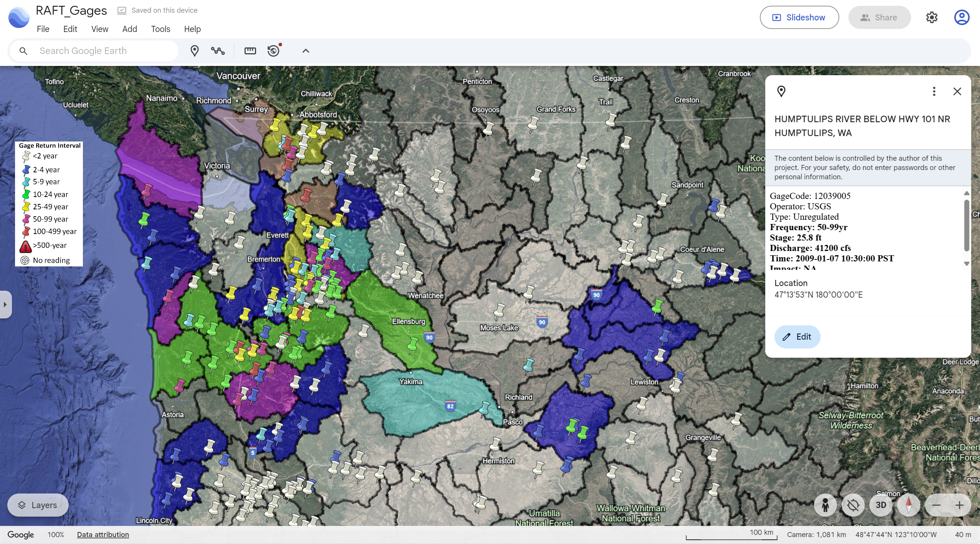The height and width of the screenshot is (544, 980).
Task: Close the Humptulips River info panel
Action: tap(957, 91)
